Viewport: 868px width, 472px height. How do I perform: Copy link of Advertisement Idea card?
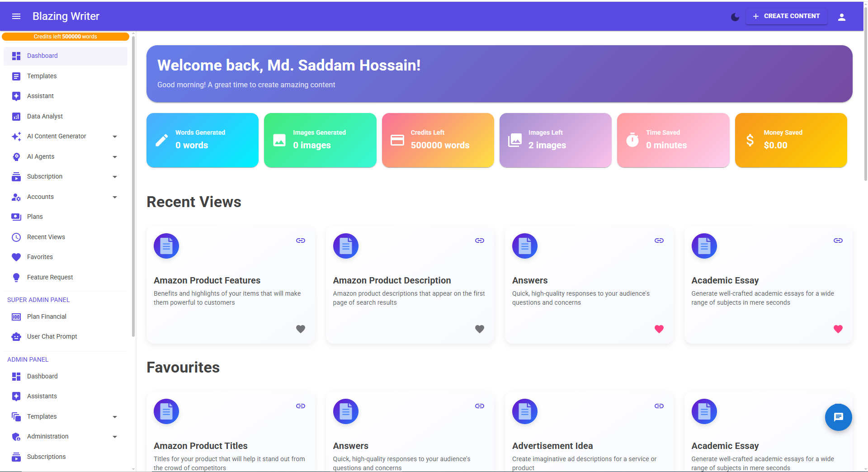[659, 406]
